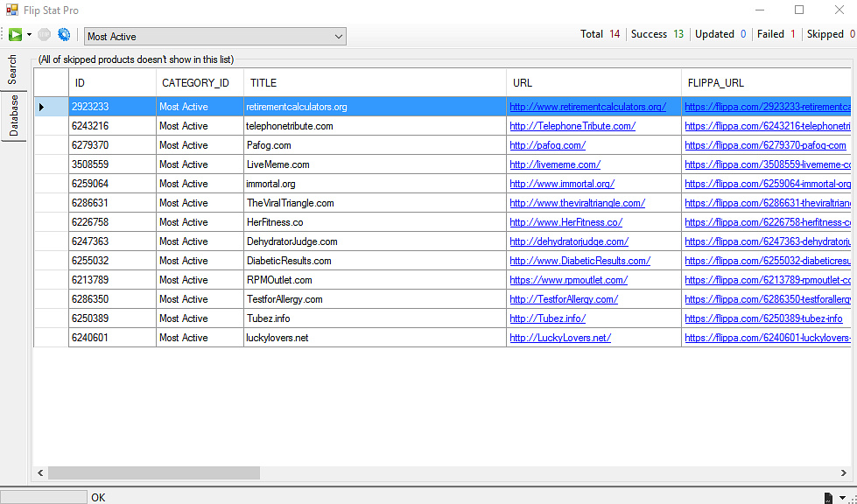Switch to the Database side tab
857x504 pixels.
[13, 115]
